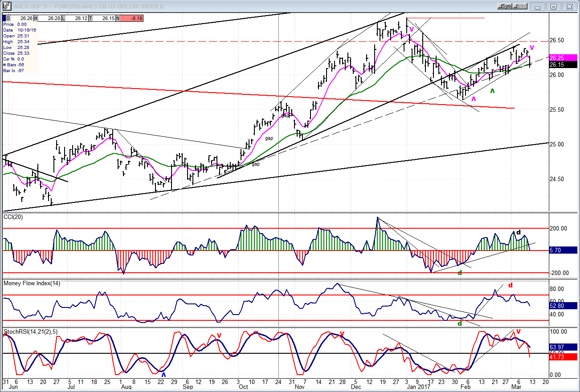Close the UUP chart window
The image size is (580, 392).
(x=568, y=7)
